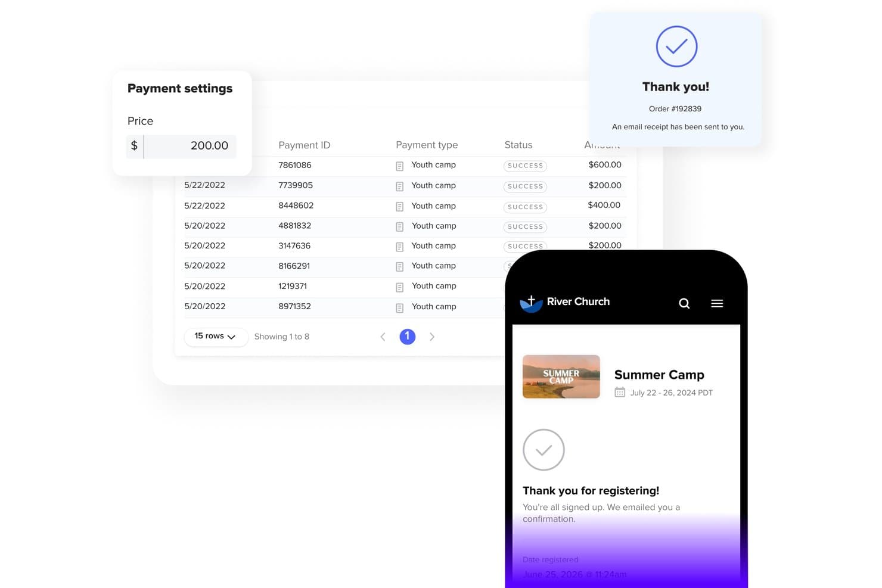Click SUCCESS badge in $600.00 row
The width and height of the screenshot is (882, 588).
point(525,166)
